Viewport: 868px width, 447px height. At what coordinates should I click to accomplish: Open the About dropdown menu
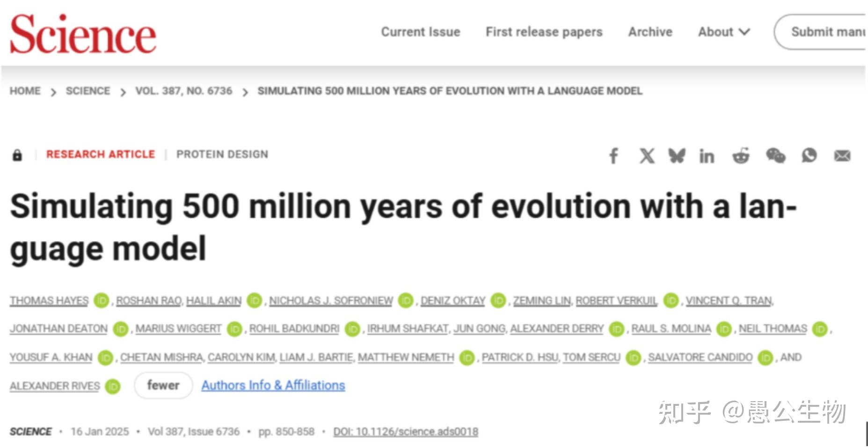[723, 32]
